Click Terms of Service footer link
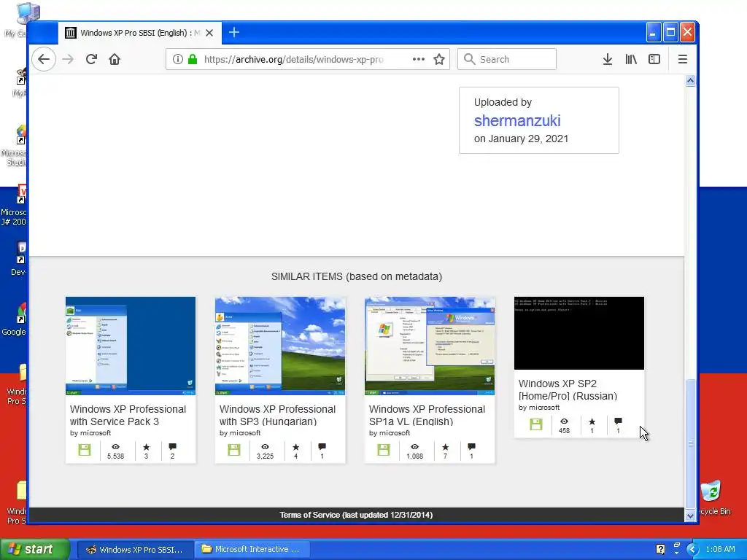This screenshot has height=560, width=747. (x=356, y=515)
